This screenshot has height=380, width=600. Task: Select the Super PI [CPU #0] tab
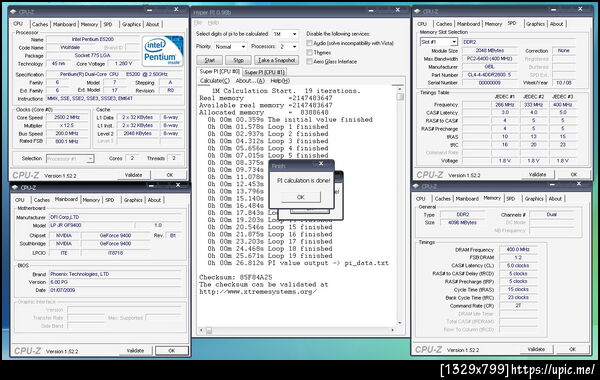point(220,72)
